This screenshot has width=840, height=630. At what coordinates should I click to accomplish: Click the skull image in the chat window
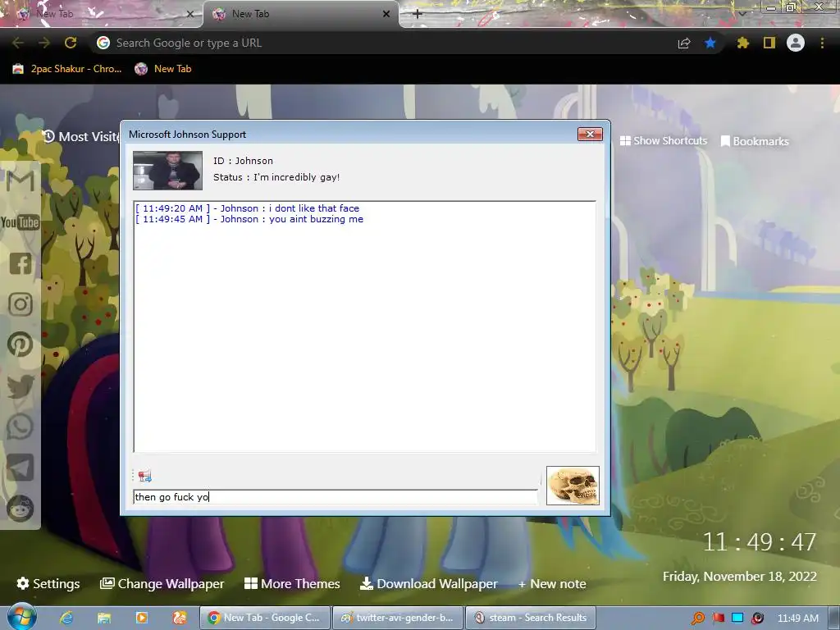tap(573, 486)
